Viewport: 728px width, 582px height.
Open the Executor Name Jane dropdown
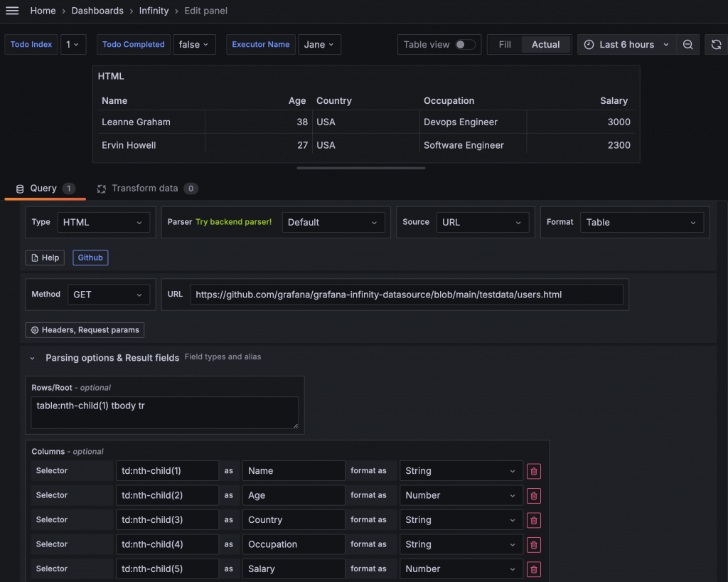click(x=319, y=45)
